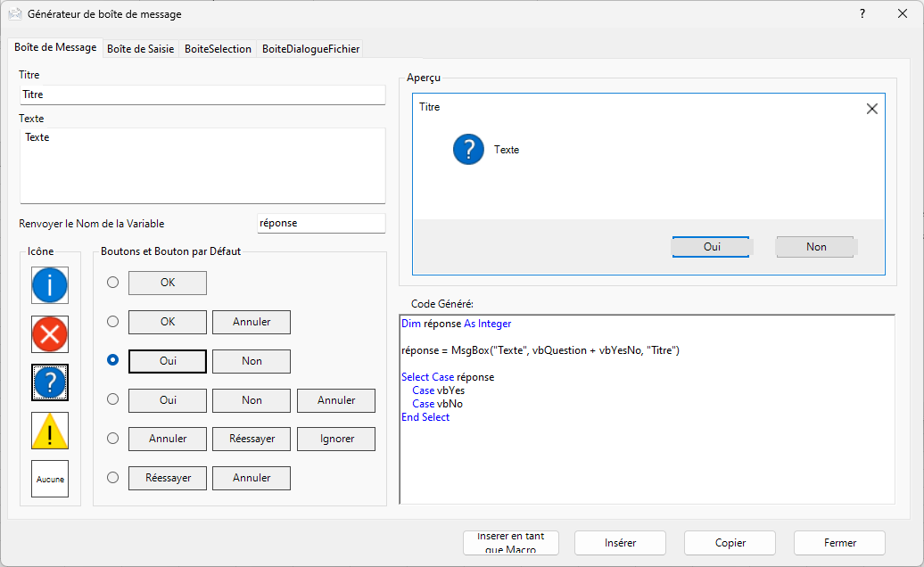Click Non button in the Aperçu preview
The width and height of the screenshot is (924, 567).
pyautogui.click(x=815, y=247)
